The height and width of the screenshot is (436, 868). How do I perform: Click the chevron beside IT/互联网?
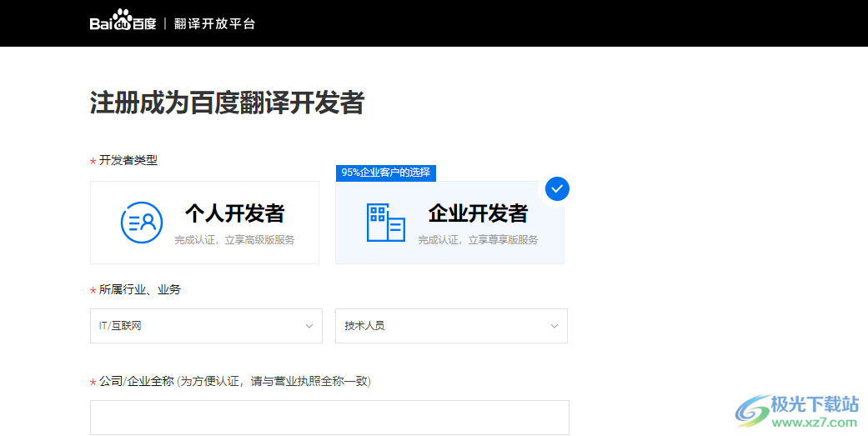point(309,326)
